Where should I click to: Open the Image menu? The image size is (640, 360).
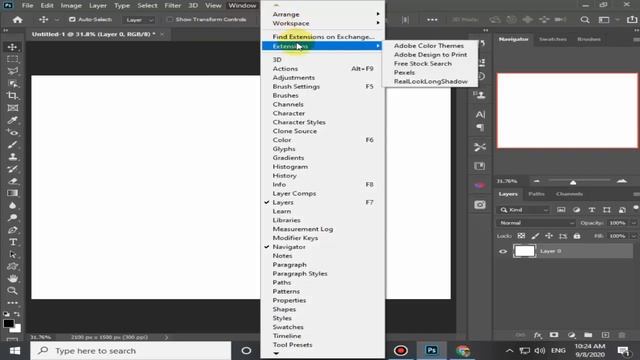click(71, 6)
